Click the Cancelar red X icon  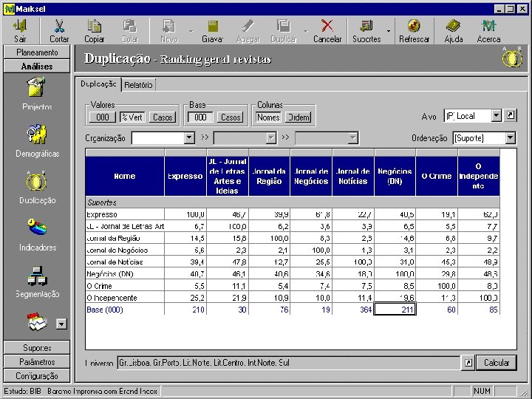coord(327,30)
